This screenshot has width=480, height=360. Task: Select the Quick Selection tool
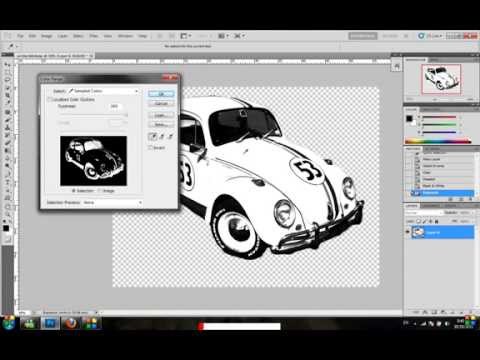pos(8,88)
